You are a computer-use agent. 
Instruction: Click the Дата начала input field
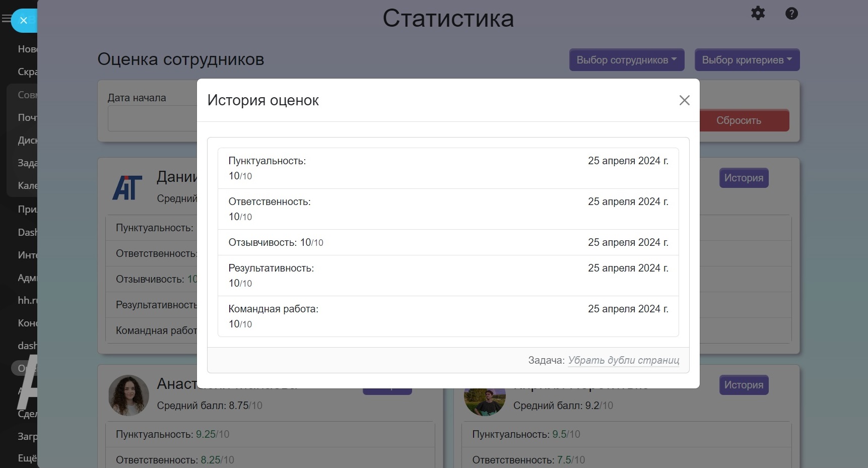pyautogui.click(x=152, y=119)
